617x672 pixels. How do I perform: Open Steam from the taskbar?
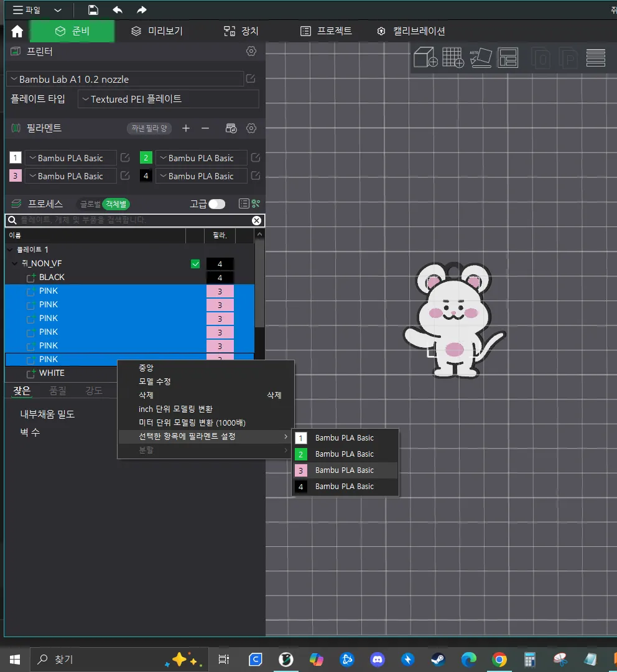tap(438, 659)
